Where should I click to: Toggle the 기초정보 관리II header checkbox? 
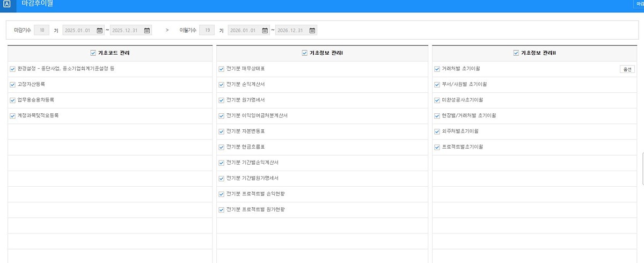pyautogui.click(x=516, y=53)
